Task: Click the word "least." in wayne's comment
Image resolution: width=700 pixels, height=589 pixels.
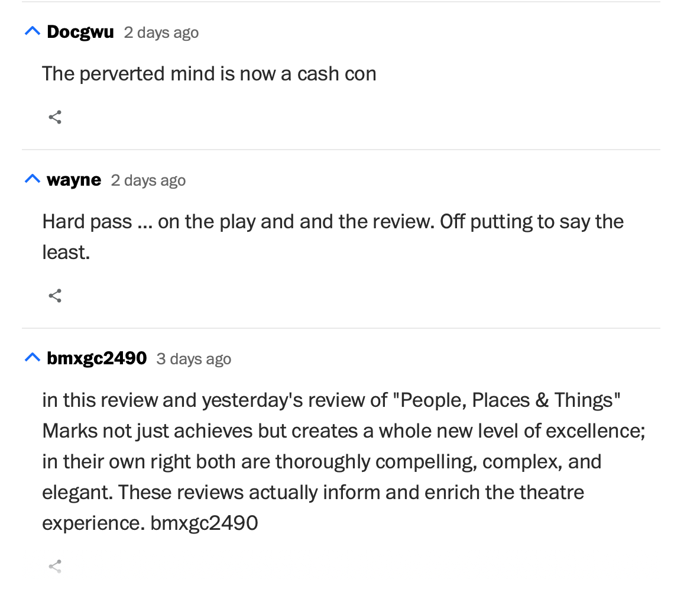Action: click(x=66, y=253)
